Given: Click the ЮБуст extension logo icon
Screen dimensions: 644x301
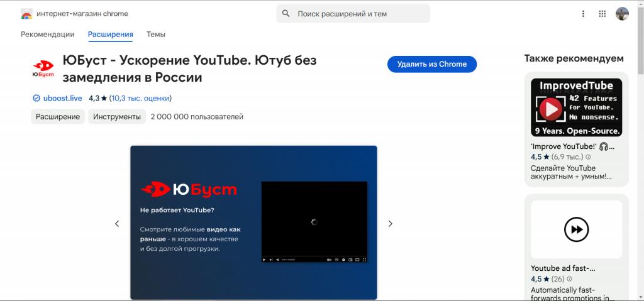Looking at the screenshot, I should coord(43,68).
